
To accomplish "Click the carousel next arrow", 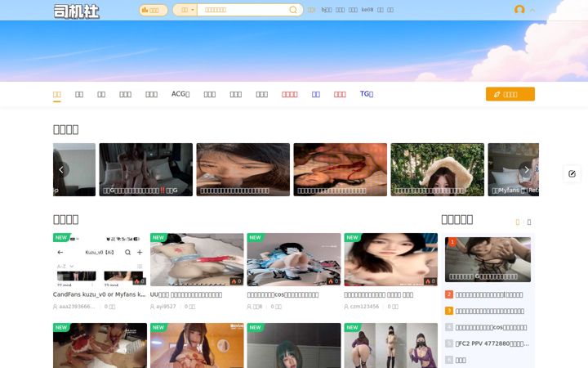I will pos(527,170).
